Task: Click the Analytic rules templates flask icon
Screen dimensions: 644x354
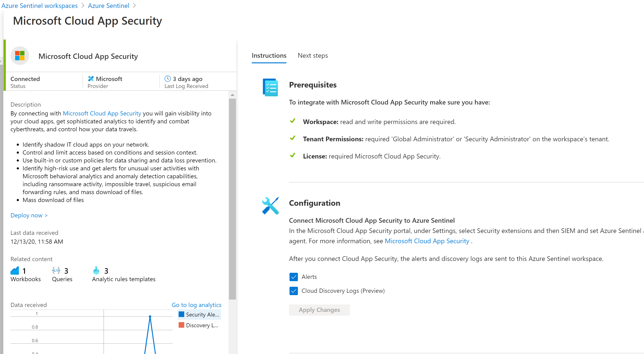Action: pyautogui.click(x=96, y=270)
